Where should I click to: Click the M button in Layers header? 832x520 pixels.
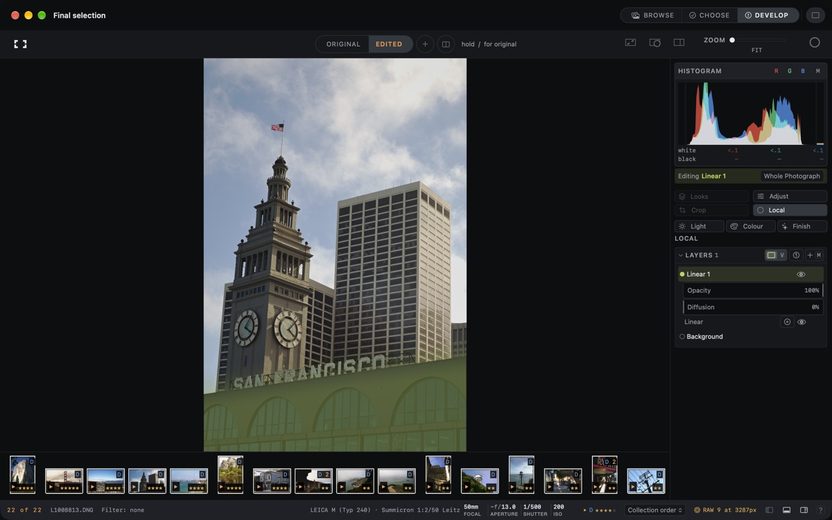click(819, 255)
